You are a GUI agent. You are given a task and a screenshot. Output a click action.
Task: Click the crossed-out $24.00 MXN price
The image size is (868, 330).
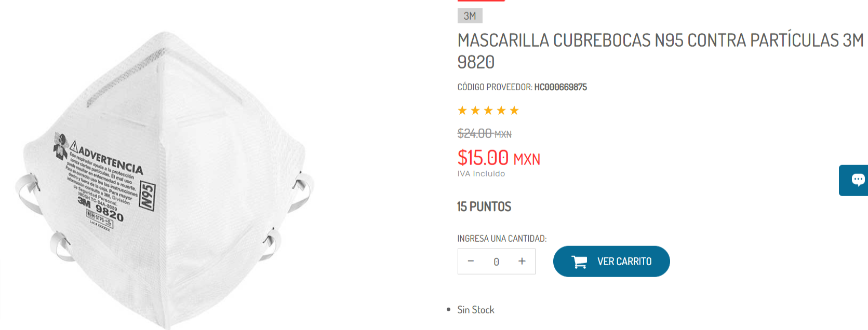click(484, 134)
